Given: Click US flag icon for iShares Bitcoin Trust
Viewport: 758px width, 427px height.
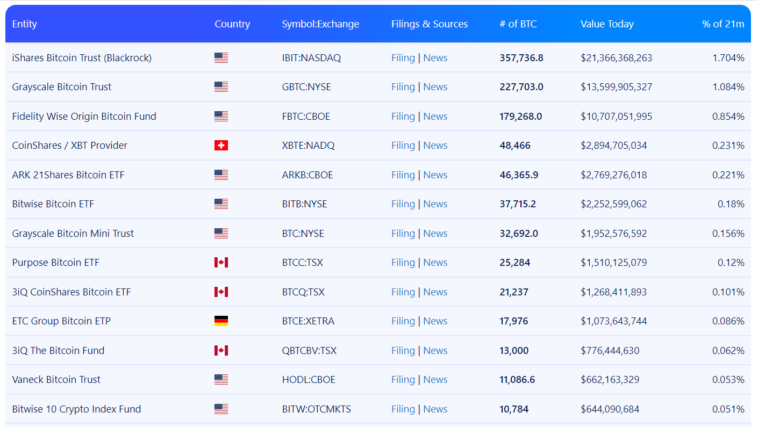Looking at the screenshot, I should [x=221, y=58].
